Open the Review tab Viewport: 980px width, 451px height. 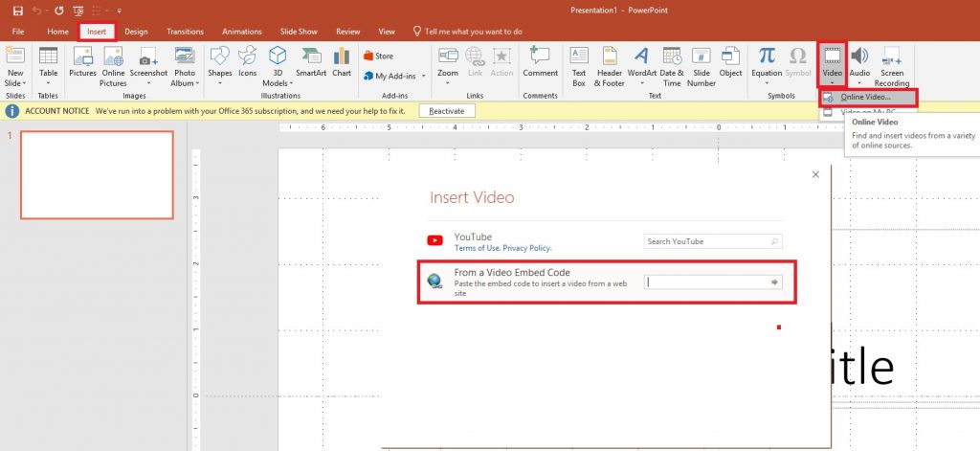[347, 32]
